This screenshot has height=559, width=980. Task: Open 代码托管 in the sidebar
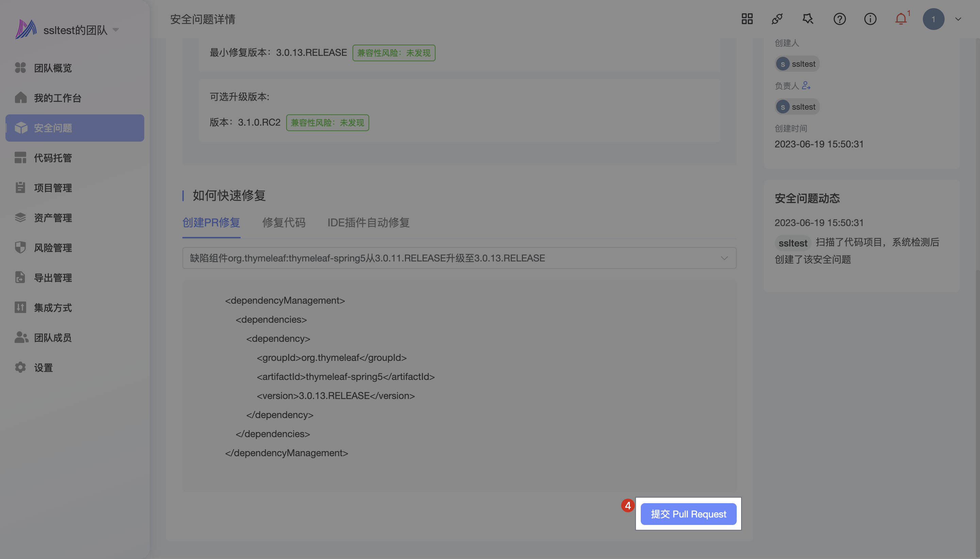[x=52, y=158]
